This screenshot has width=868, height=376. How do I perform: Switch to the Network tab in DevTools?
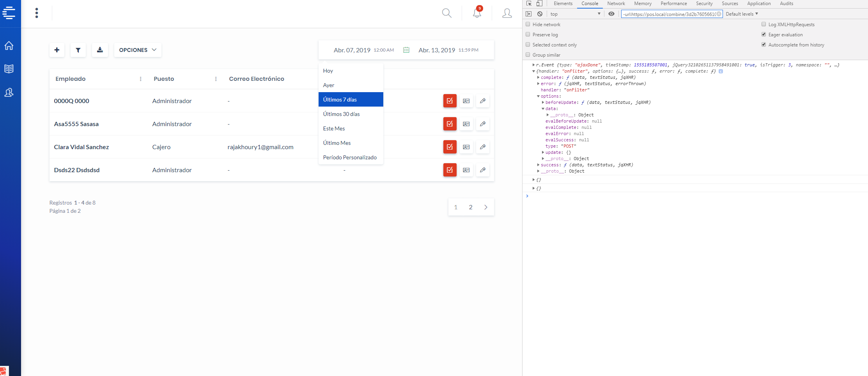pos(616,4)
